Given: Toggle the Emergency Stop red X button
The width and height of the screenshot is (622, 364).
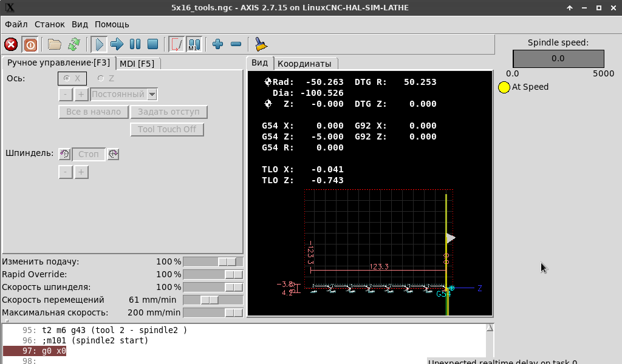Looking at the screenshot, I should tap(11, 44).
